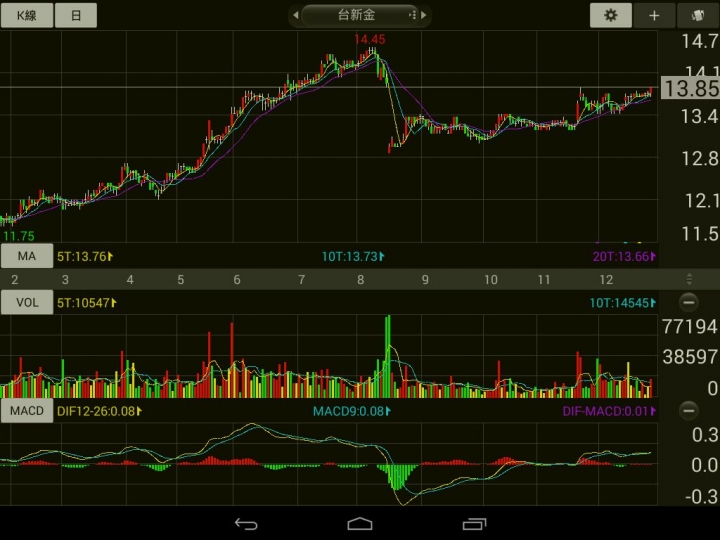Image resolution: width=720 pixels, height=540 pixels.
Task: Tap the current price 13.85 tag
Action: point(690,88)
